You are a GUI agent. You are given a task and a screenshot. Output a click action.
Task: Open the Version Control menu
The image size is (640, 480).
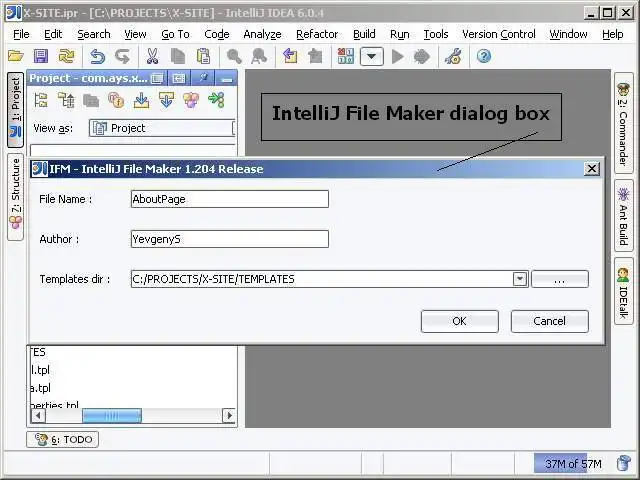click(x=499, y=34)
